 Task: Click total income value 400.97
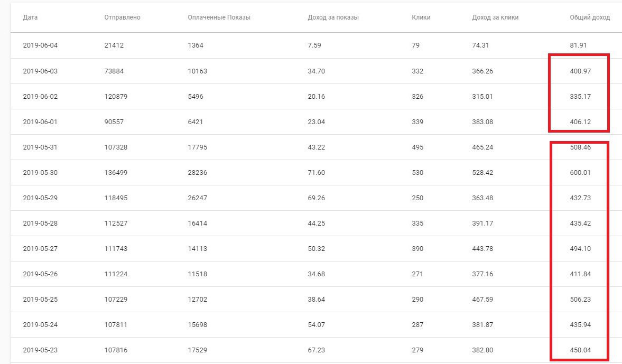click(x=580, y=71)
